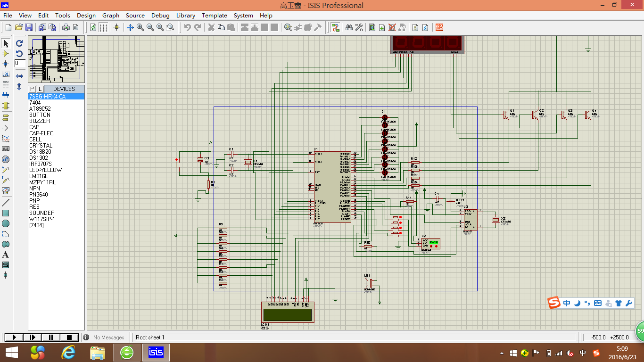644x362 pixels.
Task: Select DS18B20 in the devices list
Action: coord(40,152)
